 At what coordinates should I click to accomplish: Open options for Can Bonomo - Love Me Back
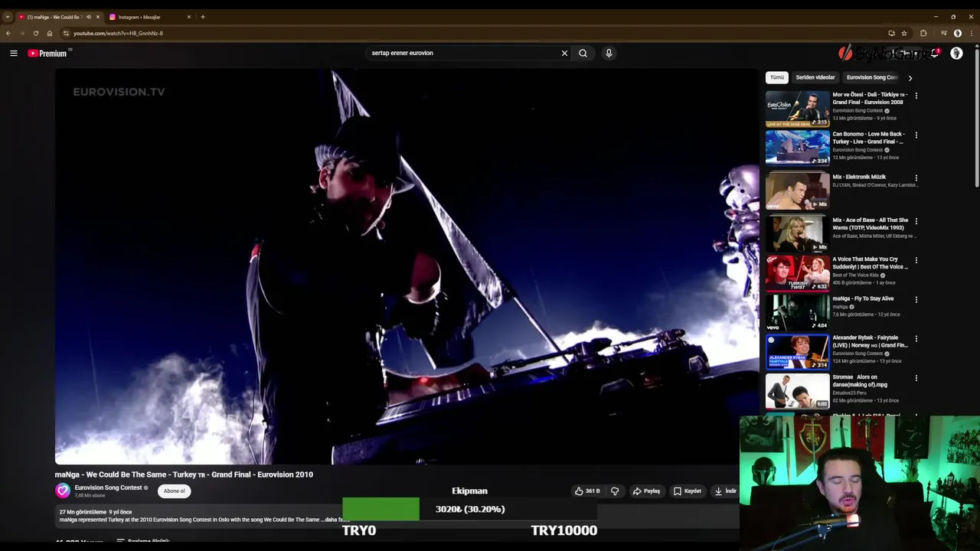click(x=916, y=135)
